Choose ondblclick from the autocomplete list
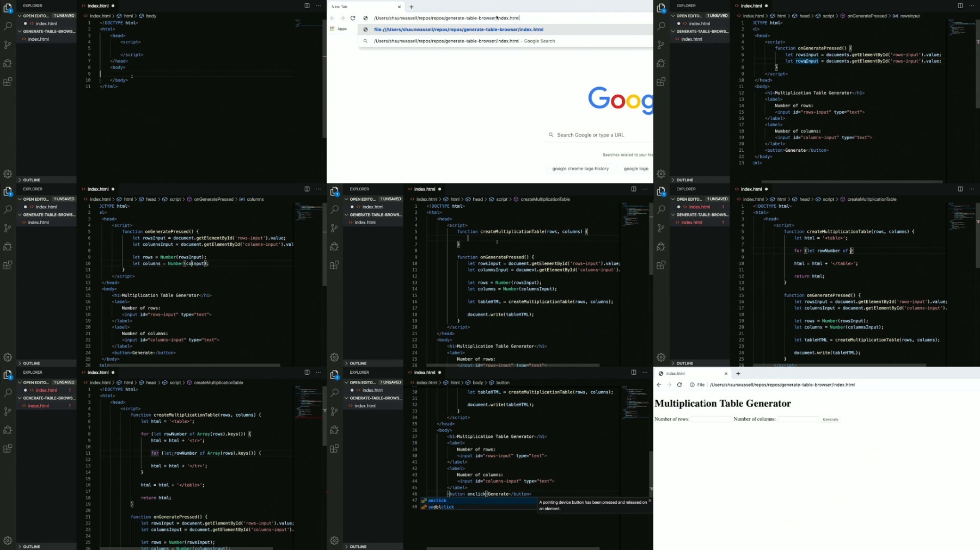The height and width of the screenshot is (550, 980). pyautogui.click(x=478, y=507)
